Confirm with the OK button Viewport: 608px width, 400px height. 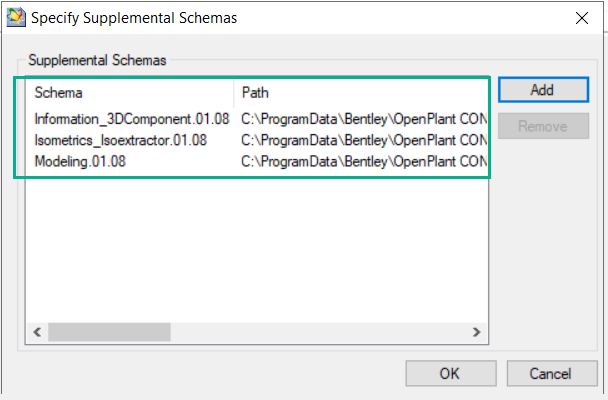(451, 374)
